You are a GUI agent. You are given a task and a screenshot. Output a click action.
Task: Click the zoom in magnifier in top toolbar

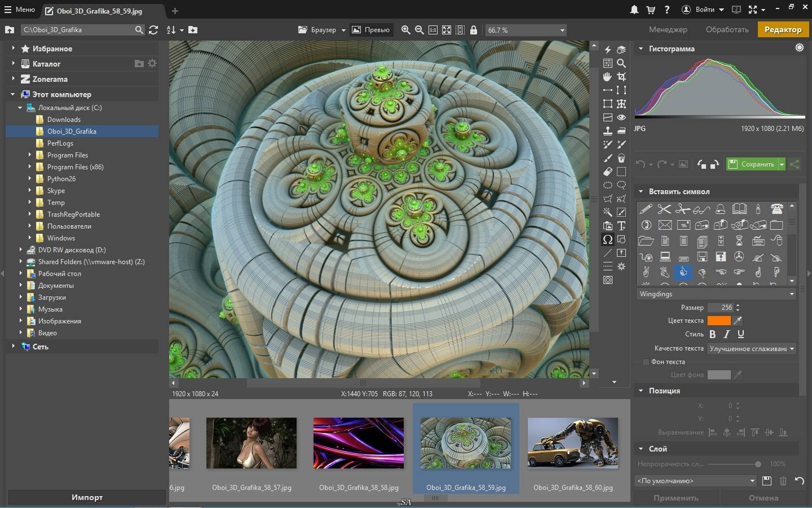(x=405, y=30)
